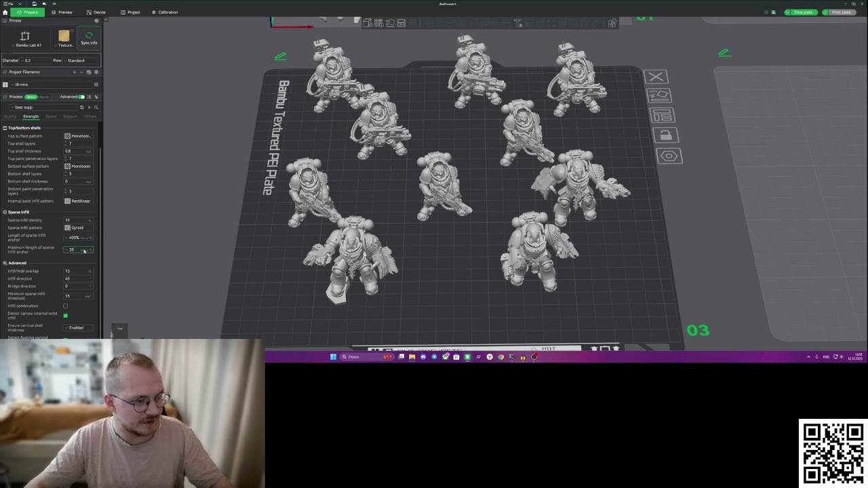Enable Infill combination checkbox
This screenshot has width=868, height=488.
(66, 306)
